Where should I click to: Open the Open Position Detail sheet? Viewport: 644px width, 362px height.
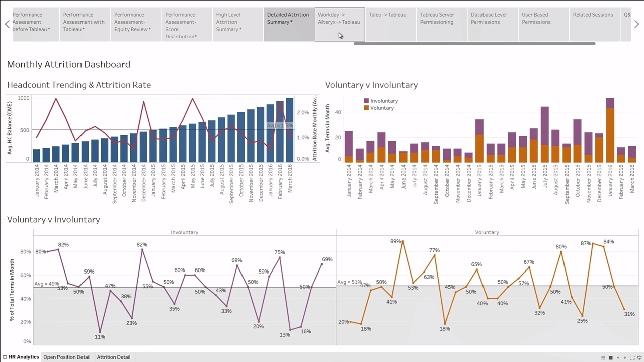[66, 357]
